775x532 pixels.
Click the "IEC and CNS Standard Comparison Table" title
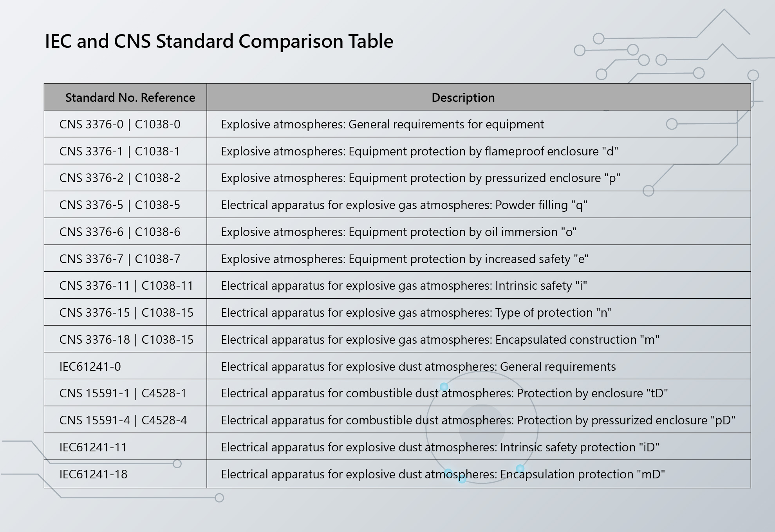(219, 41)
